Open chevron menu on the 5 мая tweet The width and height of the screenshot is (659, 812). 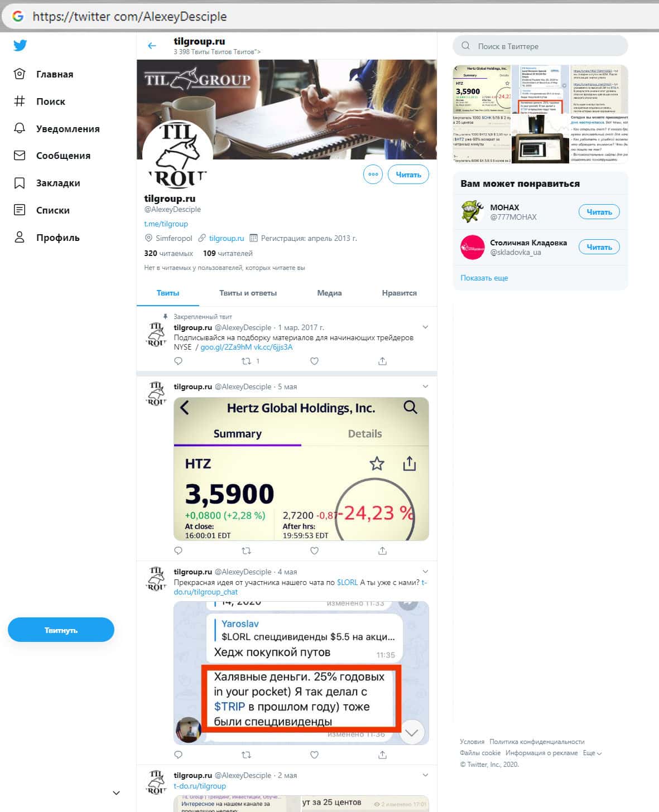coord(425,386)
